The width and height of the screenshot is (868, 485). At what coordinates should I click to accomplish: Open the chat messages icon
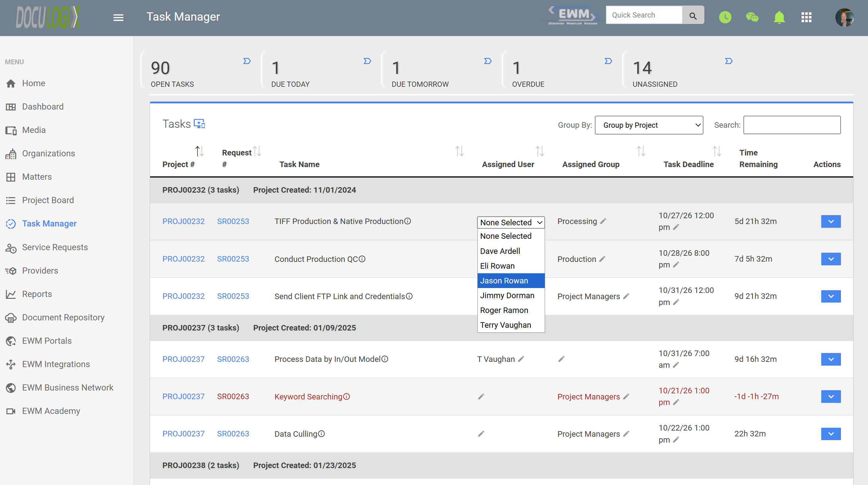click(752, 17)
